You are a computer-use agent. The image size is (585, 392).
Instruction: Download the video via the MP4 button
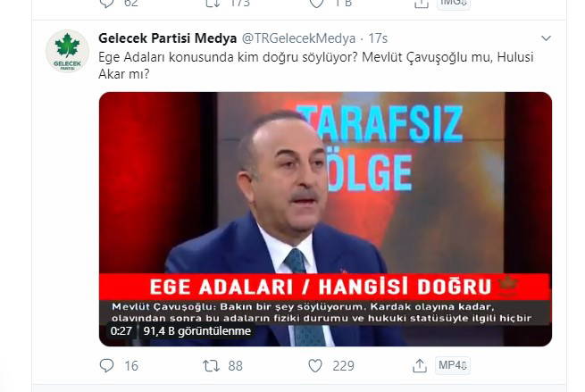(452, 365)
